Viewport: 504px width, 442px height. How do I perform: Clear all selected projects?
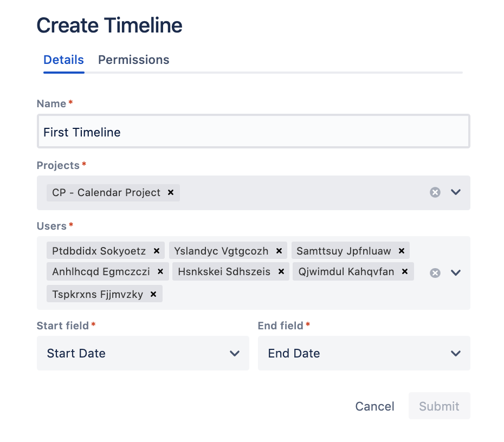tap(435, 192)
